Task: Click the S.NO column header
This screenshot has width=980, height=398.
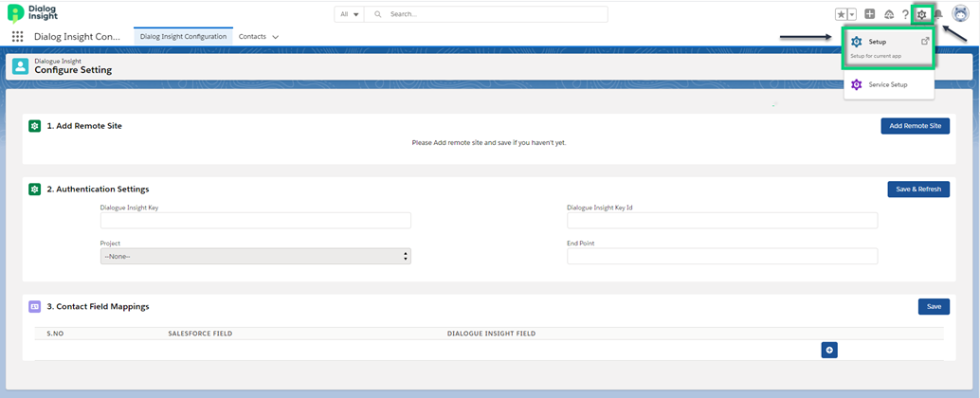Action: tap(55, 334)
